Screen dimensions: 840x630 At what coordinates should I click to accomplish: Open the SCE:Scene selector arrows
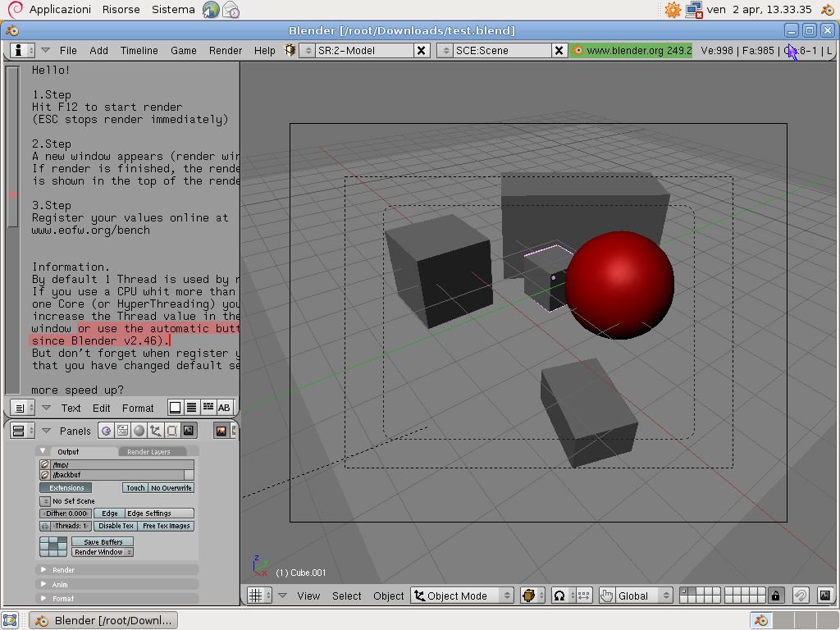coord(445,50)
